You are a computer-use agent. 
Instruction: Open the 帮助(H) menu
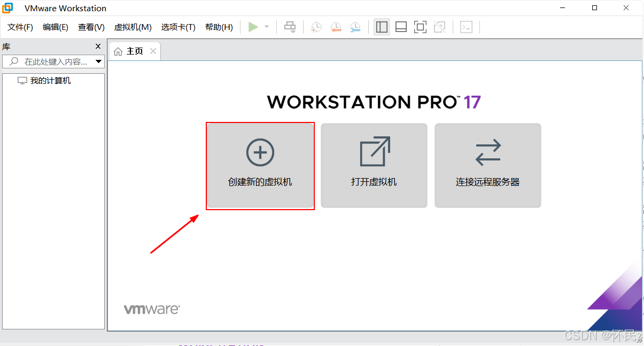219,27
